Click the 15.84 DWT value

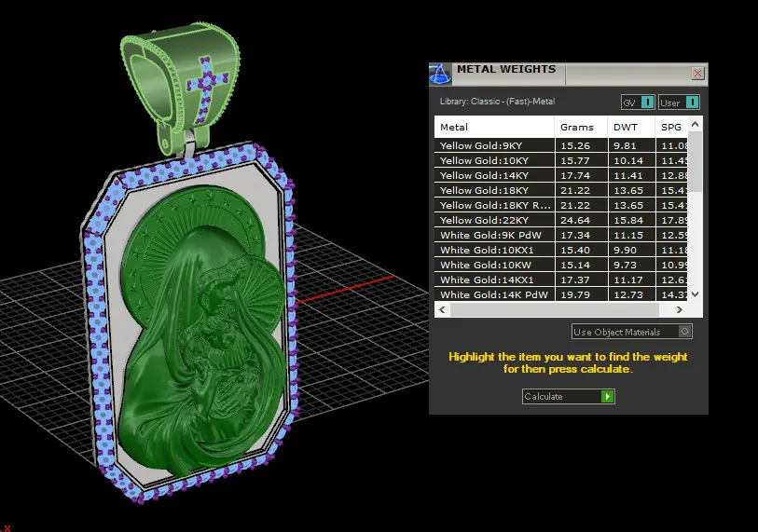(x=628, y=220)
